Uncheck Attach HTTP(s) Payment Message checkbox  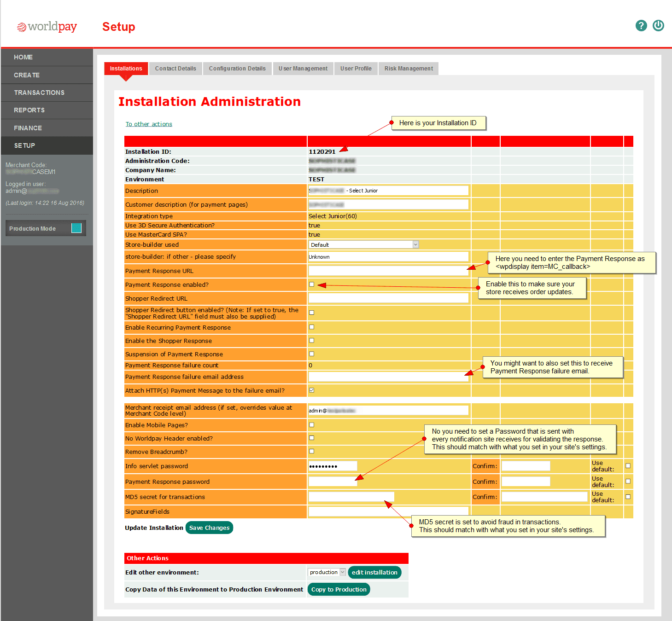point(312,390)
